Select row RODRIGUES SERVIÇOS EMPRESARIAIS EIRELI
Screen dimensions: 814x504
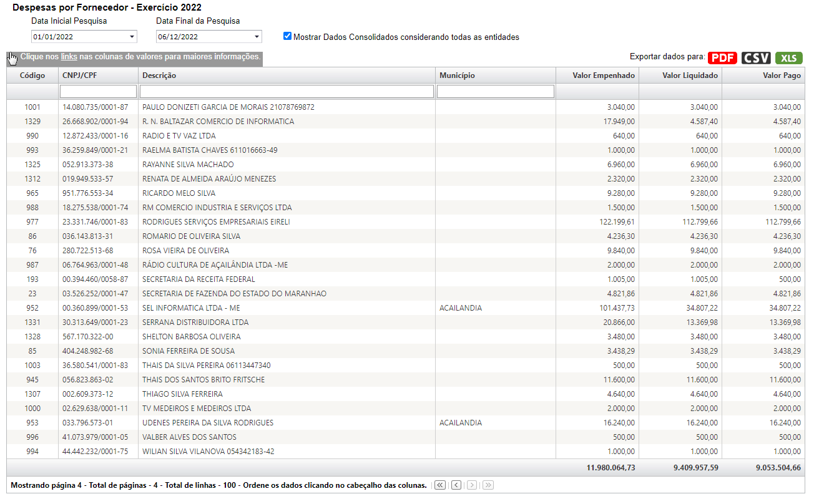[x=406, y=222]
